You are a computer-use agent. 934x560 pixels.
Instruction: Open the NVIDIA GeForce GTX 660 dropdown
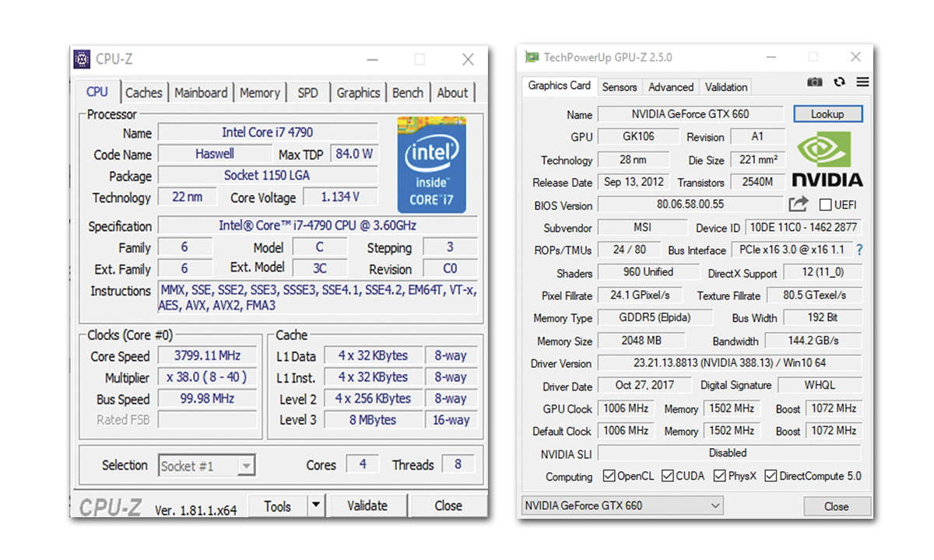coord(622,506)
